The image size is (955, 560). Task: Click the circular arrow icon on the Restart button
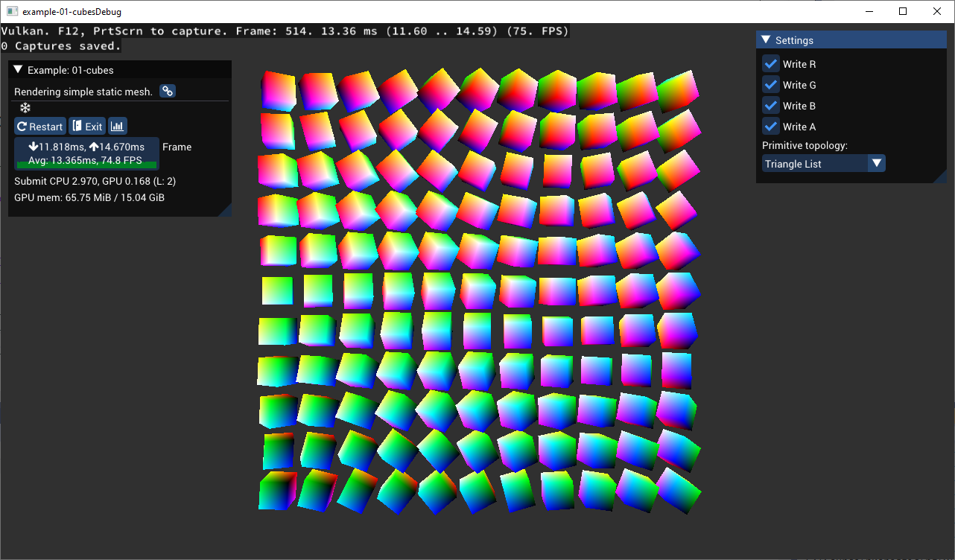click(x=23, y=126)
